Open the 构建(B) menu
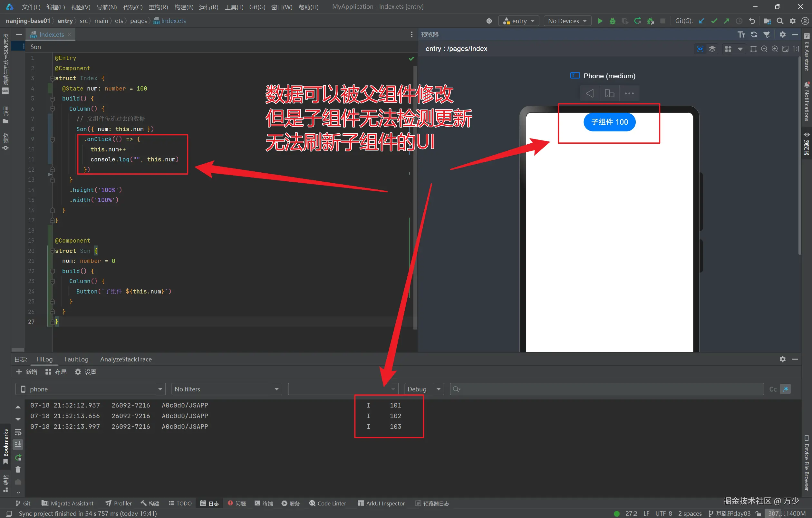This screenshot has width=812, height=518. click(x=184, y=7)
